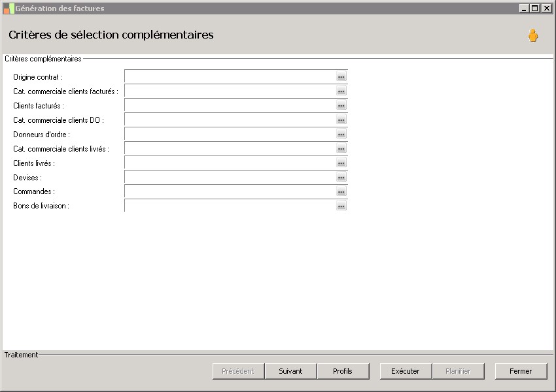Open lookup button for Bons de livraison

[x=341, y=206]
